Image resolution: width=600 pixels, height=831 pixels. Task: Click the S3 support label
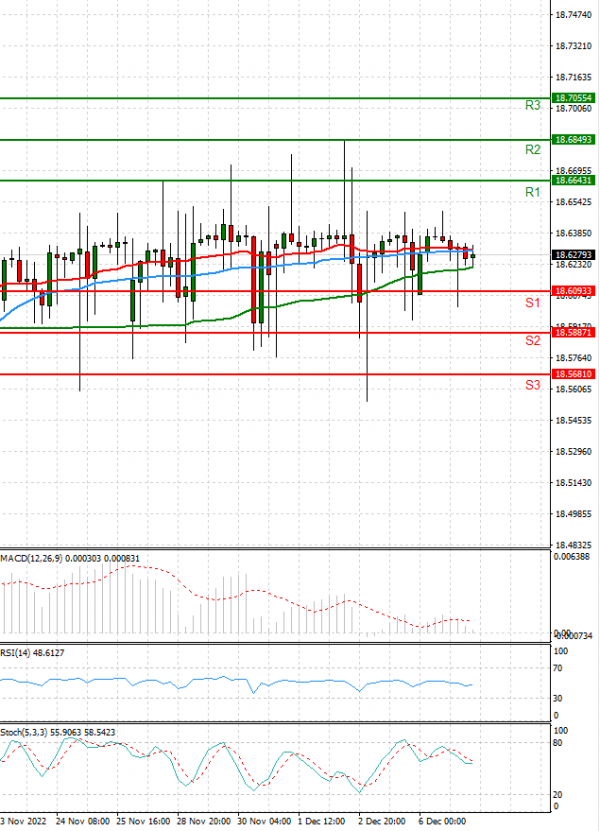click(532, 385)
